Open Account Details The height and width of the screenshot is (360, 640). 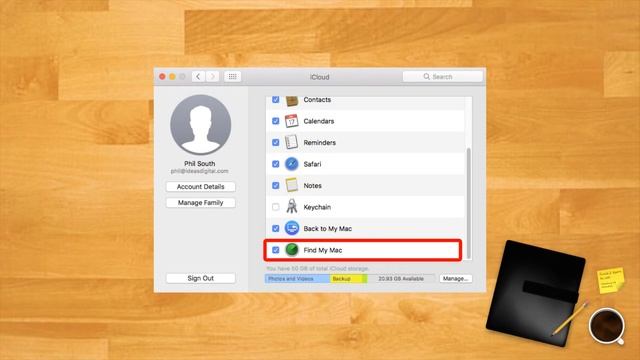pos(200,187)
